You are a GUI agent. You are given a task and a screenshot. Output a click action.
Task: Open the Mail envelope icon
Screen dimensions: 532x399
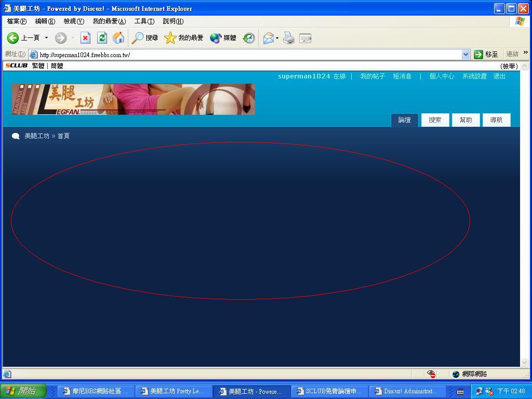268,38
